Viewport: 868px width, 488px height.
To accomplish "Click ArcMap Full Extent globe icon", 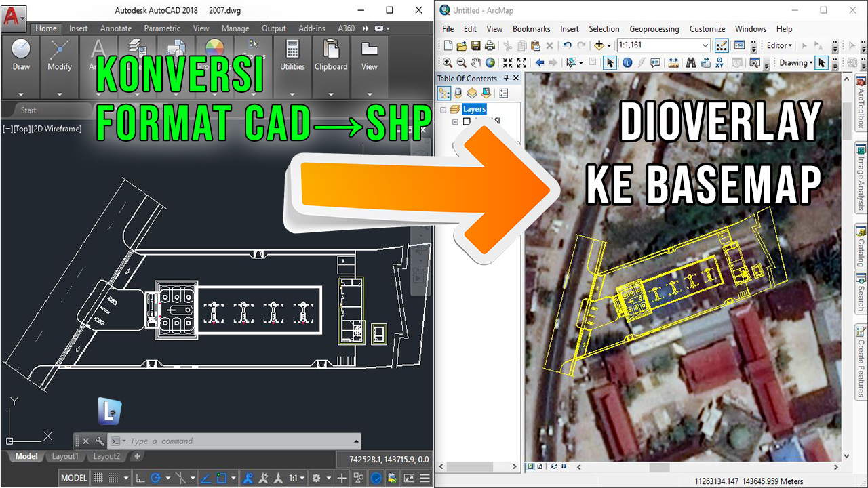I will (x=490, y=63).
